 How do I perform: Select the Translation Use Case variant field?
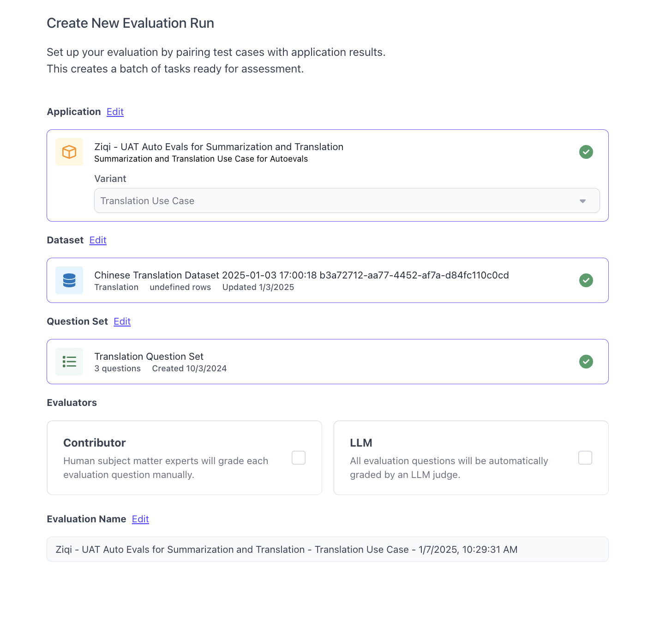tap(323, 201)
